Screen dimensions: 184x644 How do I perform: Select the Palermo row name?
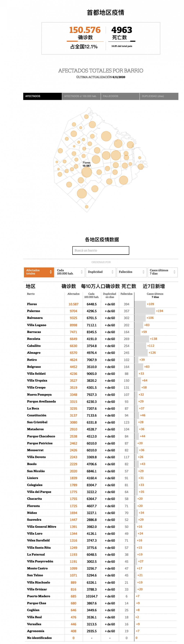(x=33, y=311)
